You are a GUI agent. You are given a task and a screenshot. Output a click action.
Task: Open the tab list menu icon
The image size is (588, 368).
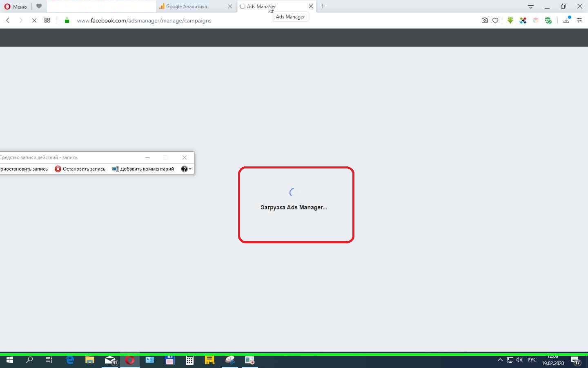[x=530, y=6]
